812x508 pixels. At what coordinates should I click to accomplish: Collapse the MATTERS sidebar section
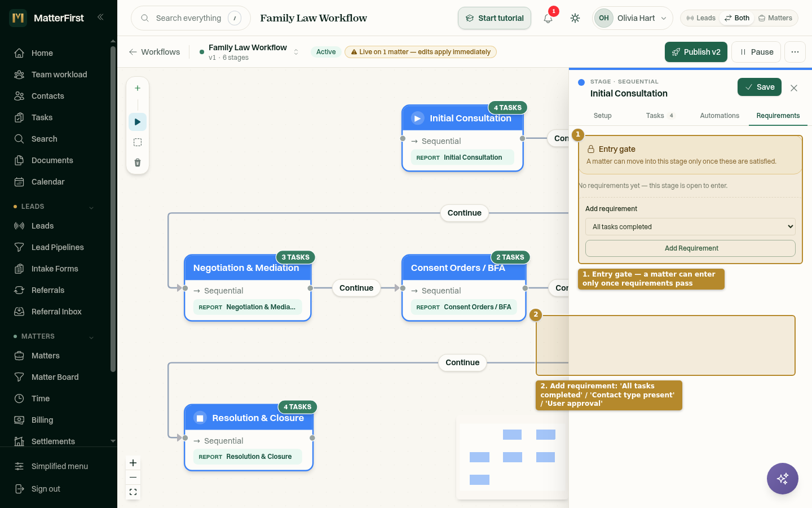[x=91, y=337]
